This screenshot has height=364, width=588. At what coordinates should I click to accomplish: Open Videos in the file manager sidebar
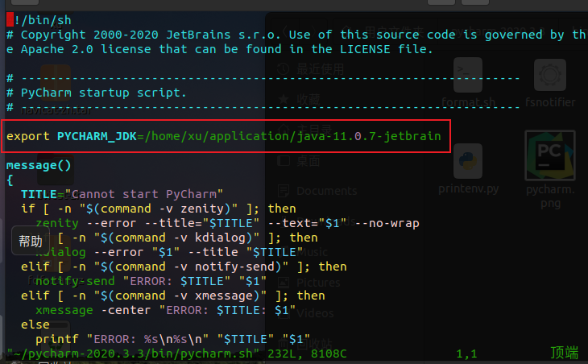coord(315,312)
